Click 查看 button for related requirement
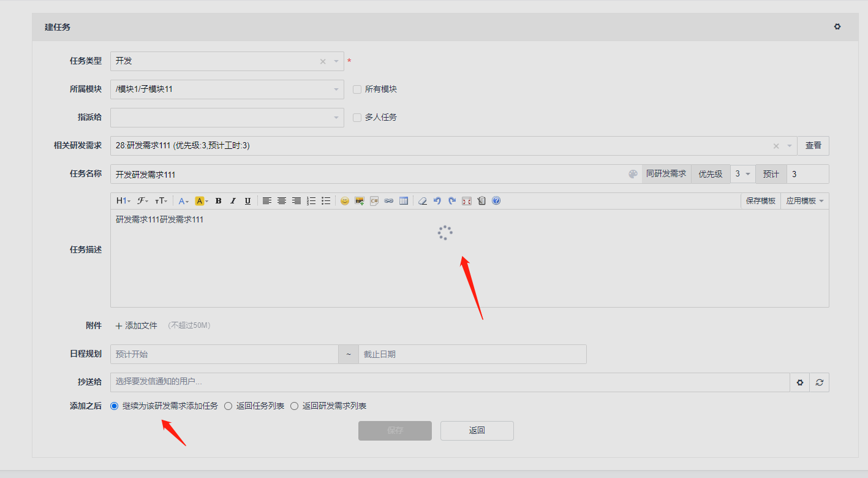Screen dimensions: 868x478 (813, 146)
